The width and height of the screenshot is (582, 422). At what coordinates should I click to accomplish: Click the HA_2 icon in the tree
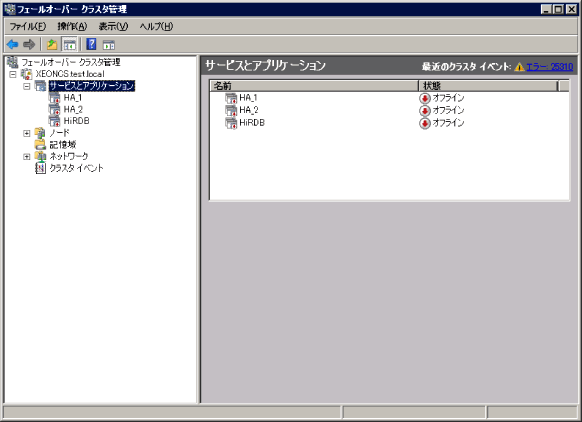[55, 109]
